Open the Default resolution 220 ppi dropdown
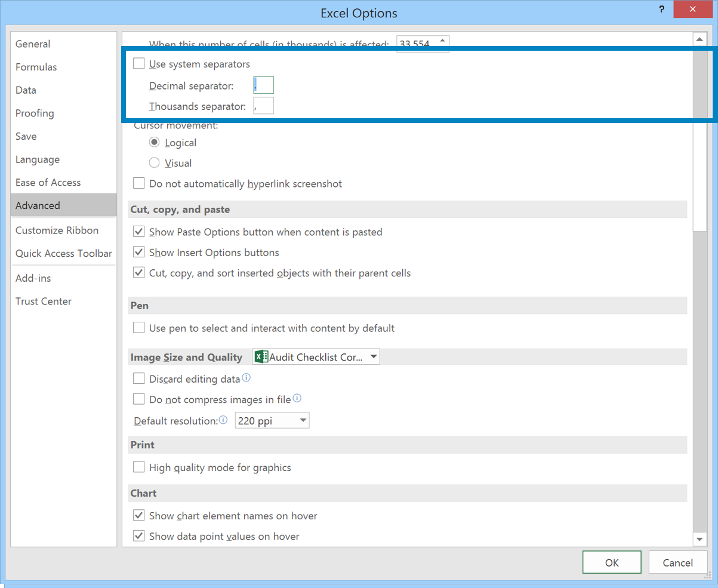Image resolution: width=718 pixels, height=588 pixels. 272,421
